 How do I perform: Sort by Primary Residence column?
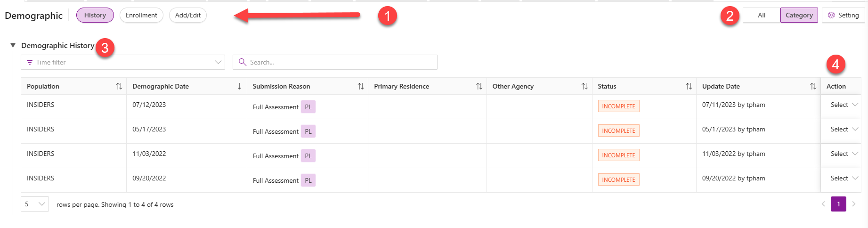pos(479,86)
